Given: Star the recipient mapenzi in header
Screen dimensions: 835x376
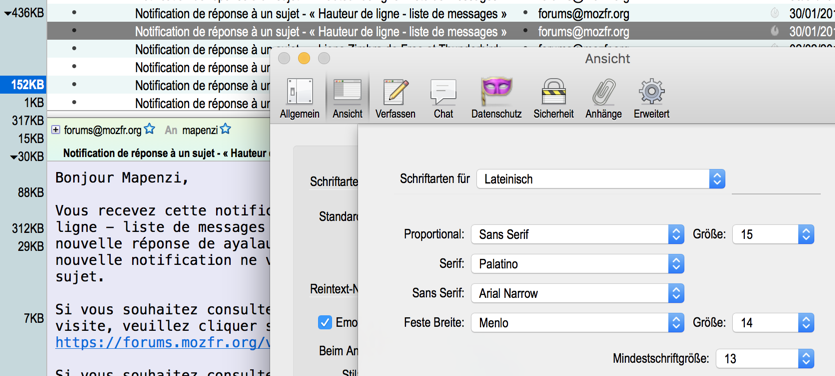Looking at the screenshot, I should (x=226, y=129).
